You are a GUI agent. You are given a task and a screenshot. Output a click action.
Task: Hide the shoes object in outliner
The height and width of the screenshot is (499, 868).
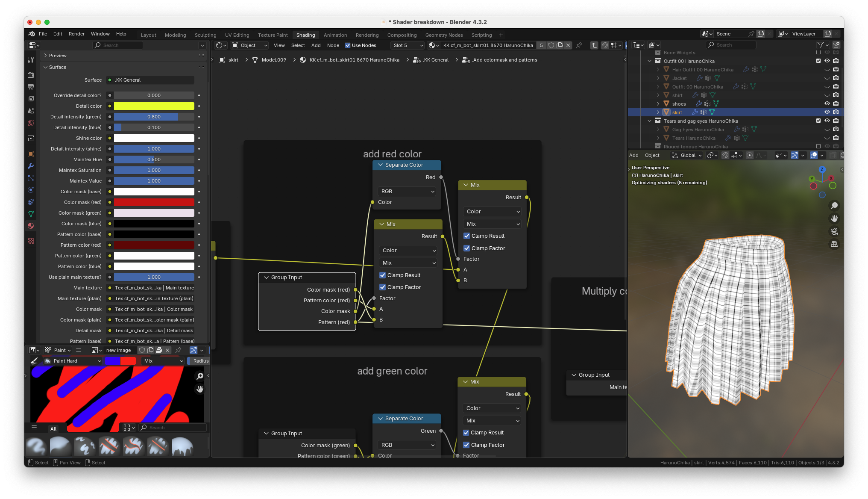pos(827,103)
